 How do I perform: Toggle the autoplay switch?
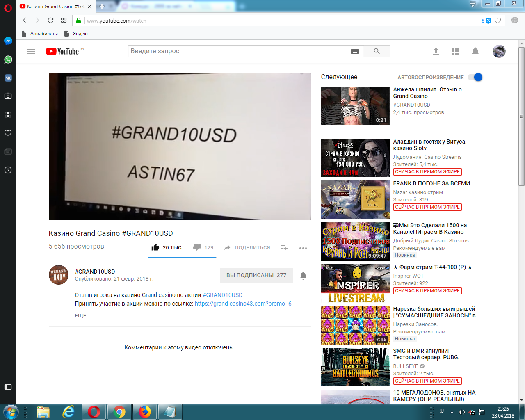pos(476,77)
